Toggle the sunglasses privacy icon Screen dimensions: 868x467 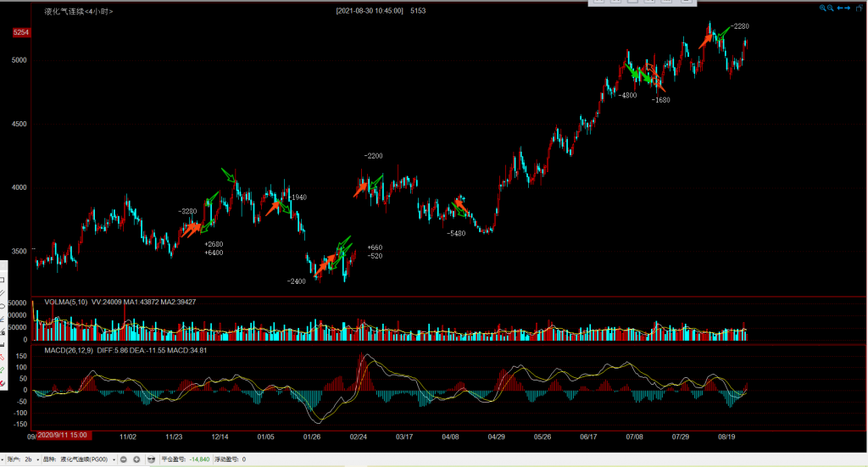coord(152,459)
